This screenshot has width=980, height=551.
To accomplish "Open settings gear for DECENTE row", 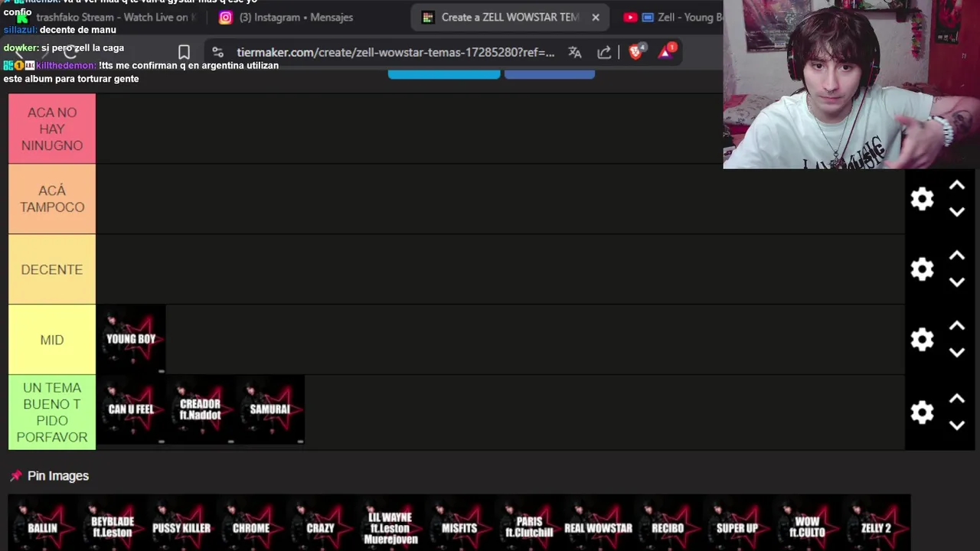I will coord(922,269).
